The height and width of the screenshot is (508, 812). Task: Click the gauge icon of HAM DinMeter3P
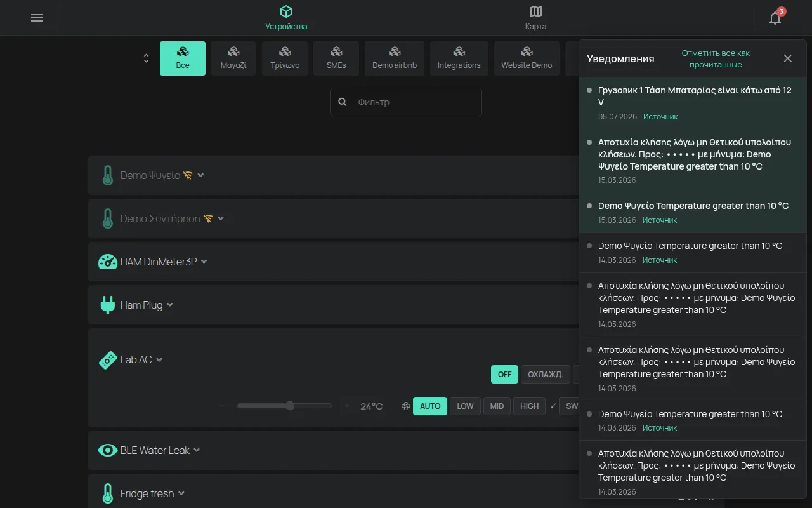point(108,262)
